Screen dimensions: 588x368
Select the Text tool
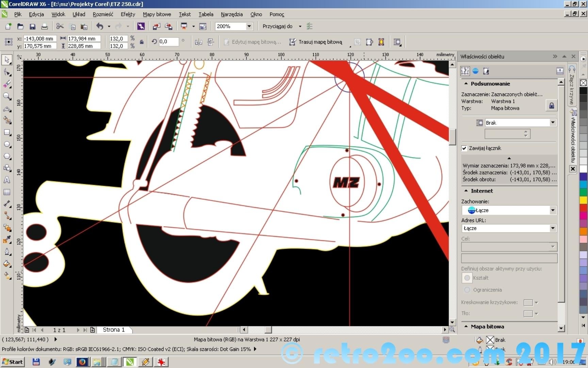click(x=7, y=180)
